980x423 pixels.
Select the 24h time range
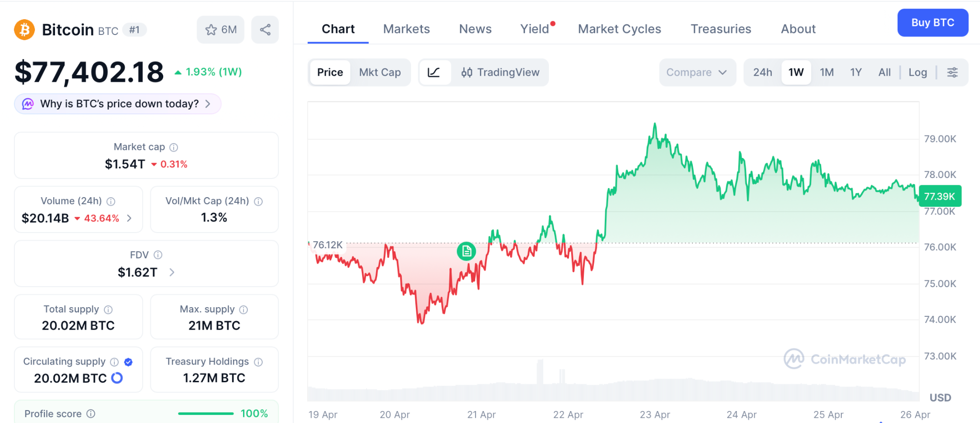tap(762, 72)
